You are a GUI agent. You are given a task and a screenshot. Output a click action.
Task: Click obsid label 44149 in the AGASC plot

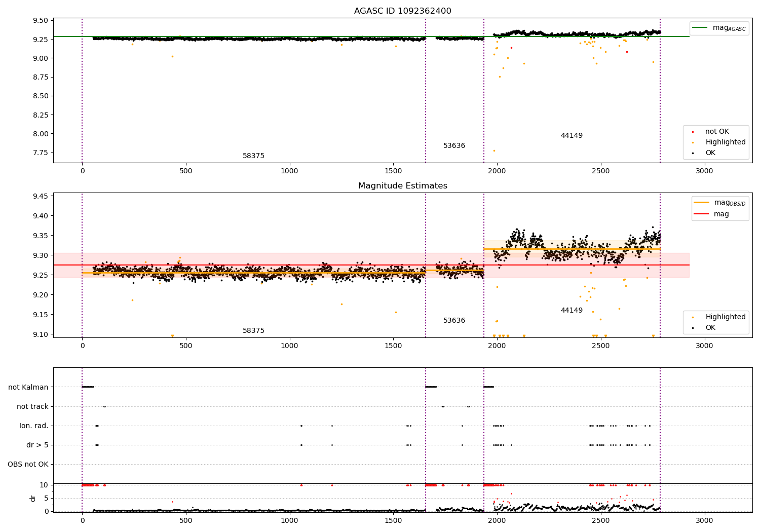(572, 136)
